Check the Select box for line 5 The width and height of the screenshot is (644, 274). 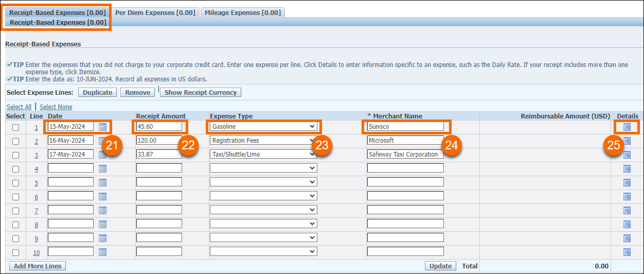pyautogui.click(x=15, y=183)
